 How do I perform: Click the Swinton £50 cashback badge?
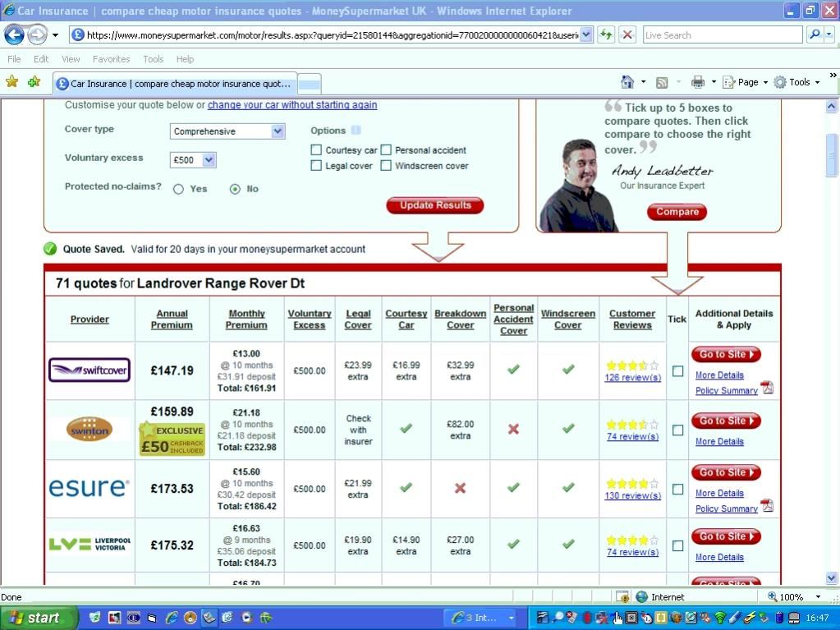click(x=172, y=439)
